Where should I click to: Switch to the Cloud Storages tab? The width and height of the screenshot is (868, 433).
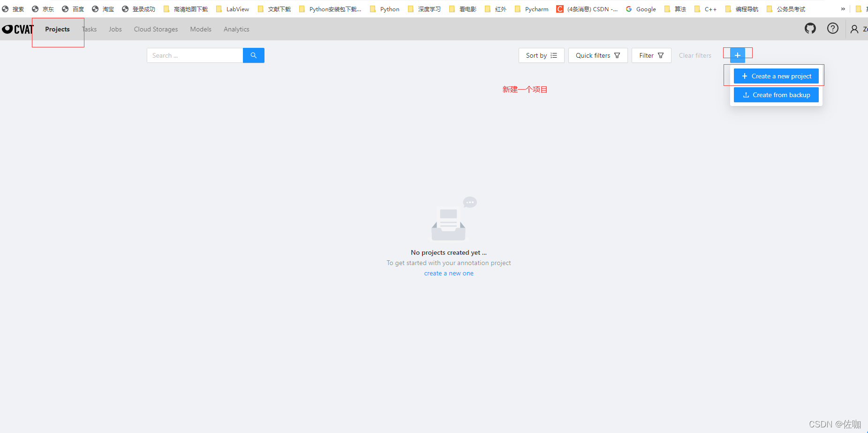coord(156,29)
